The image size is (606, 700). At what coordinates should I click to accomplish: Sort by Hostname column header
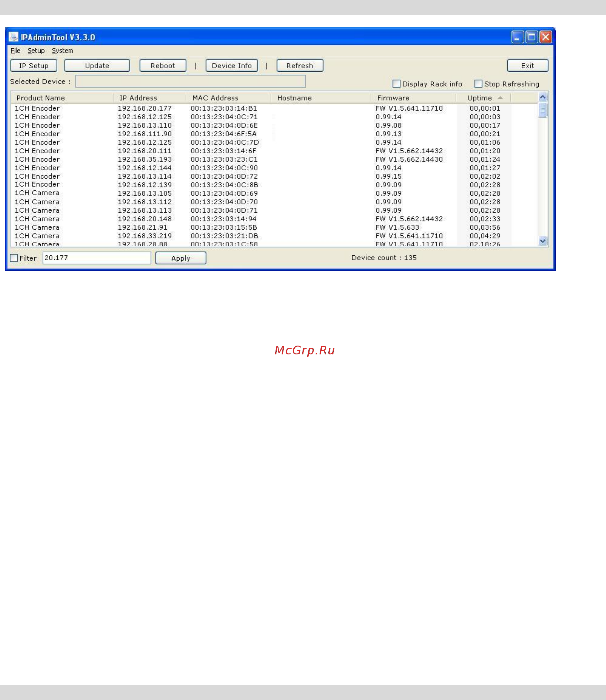pyautogui.click(x=321, y=98)
